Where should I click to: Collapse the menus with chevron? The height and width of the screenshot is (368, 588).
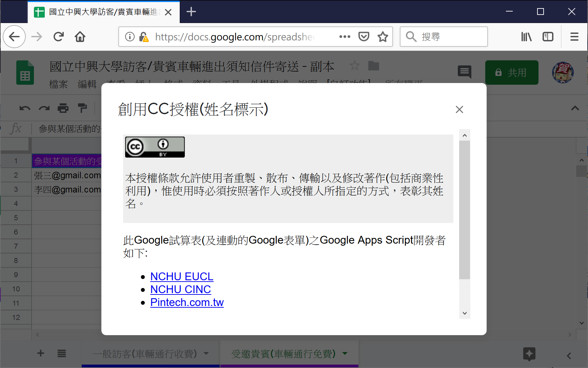575,108
